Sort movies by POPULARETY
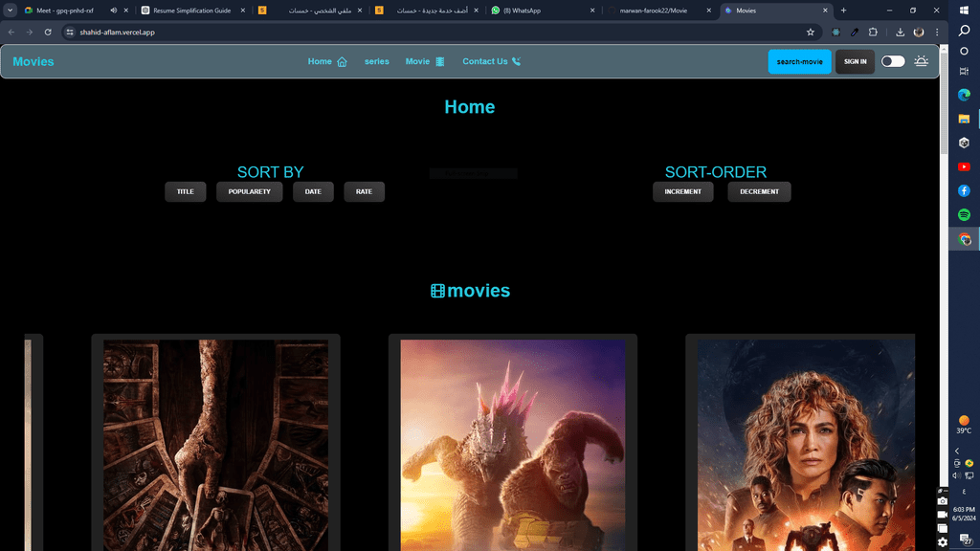Screen dimensions: 980x551 tap(250, 191)
